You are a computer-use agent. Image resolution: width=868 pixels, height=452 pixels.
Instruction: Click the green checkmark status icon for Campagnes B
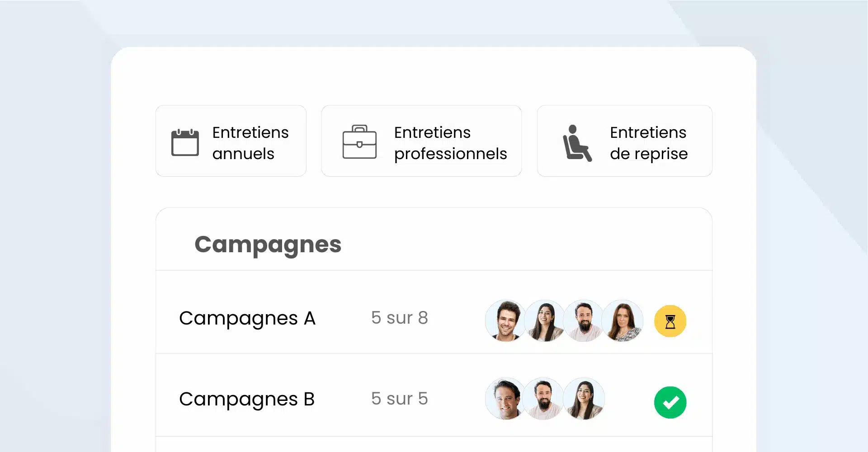pyautogui.click(x=670, y=402)
